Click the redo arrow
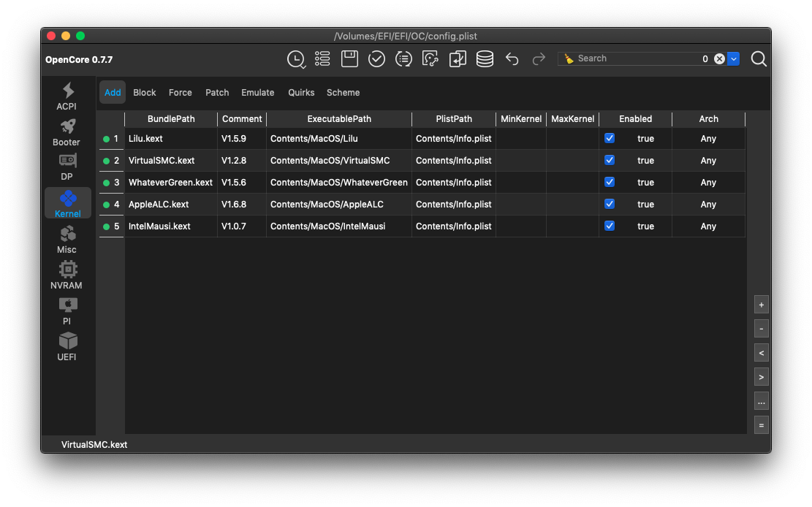Screen dimensions: 812x507 click(x=539, y=59)
